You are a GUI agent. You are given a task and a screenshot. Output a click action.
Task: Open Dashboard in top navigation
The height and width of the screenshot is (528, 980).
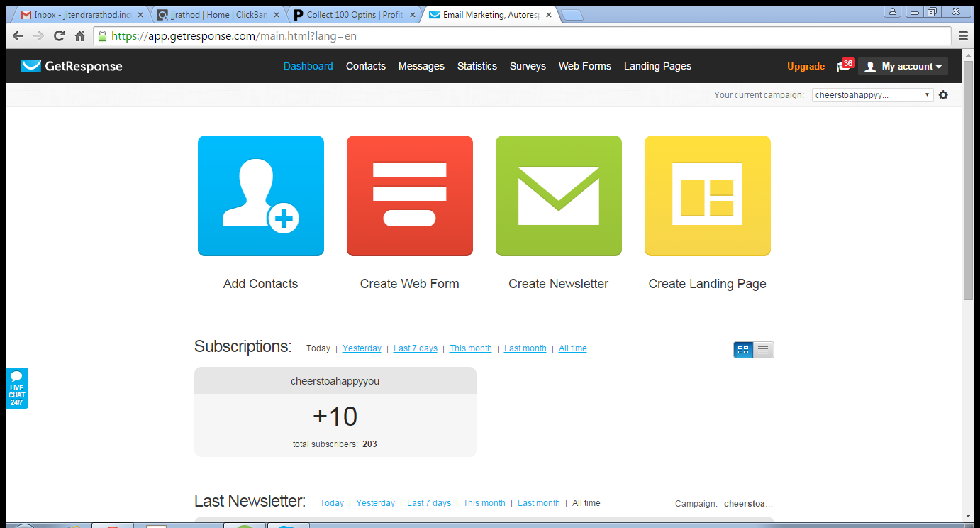(x=308, y=66)
